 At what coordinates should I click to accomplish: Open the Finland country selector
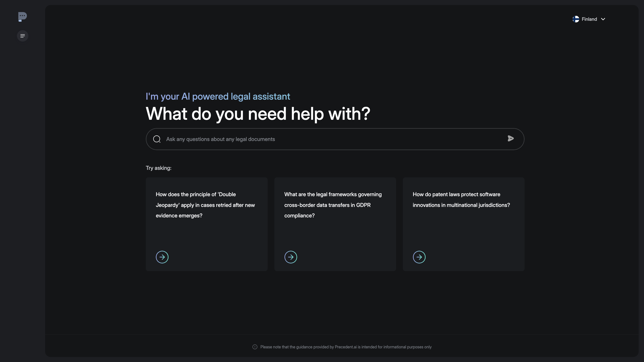(589, 19)
